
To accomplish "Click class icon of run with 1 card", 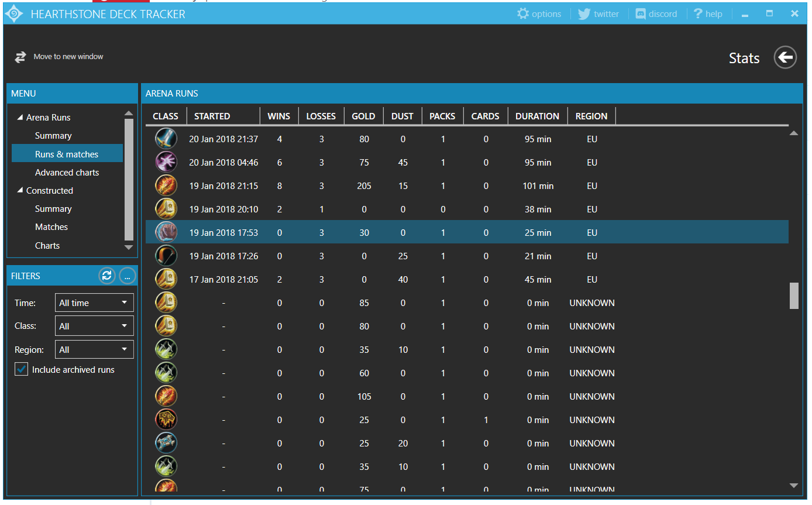I will point(166,420).
